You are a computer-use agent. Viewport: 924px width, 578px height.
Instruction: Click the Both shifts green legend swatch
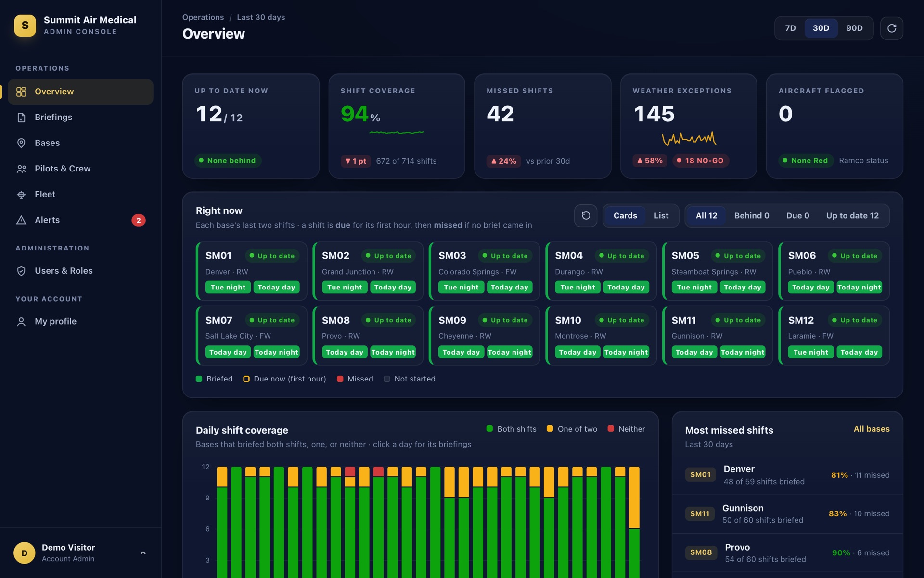(489, 429)
